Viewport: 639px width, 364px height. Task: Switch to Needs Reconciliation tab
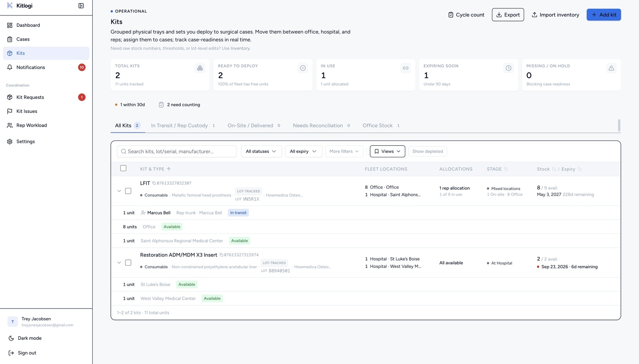(x=321, y=126)
